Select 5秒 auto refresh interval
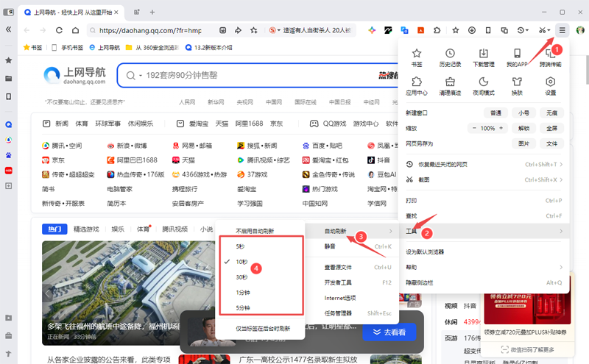This screenshot has height=364, width=589. 261,246
